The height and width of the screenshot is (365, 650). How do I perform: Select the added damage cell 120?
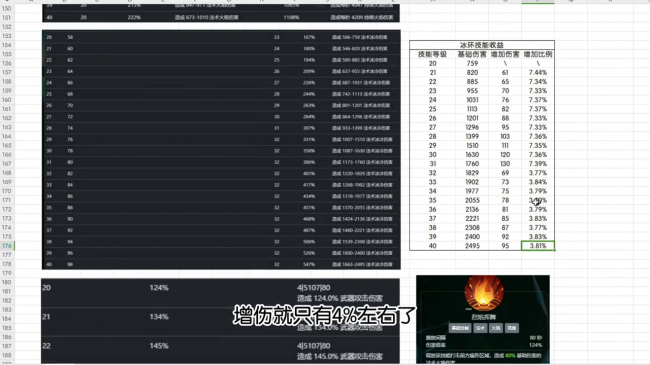[505, 155]
